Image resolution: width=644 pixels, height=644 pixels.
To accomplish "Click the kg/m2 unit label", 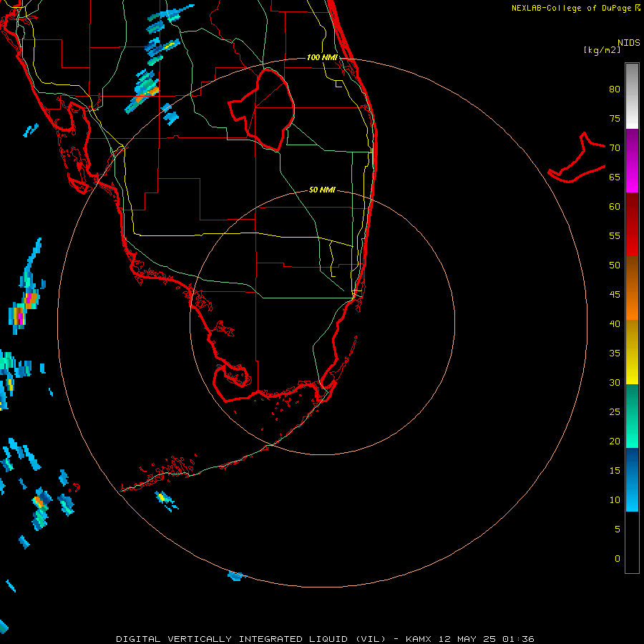I will [602, 50].
